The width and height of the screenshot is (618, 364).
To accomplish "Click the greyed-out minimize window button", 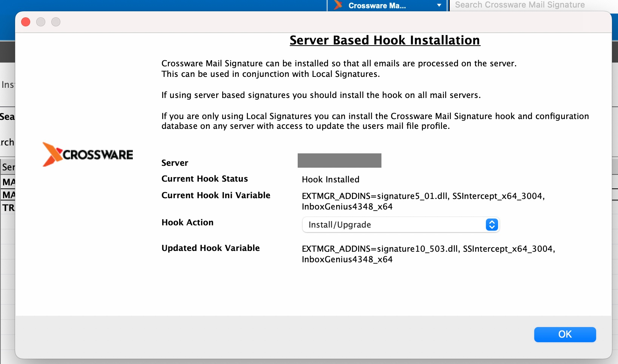I will coord(41,22).
